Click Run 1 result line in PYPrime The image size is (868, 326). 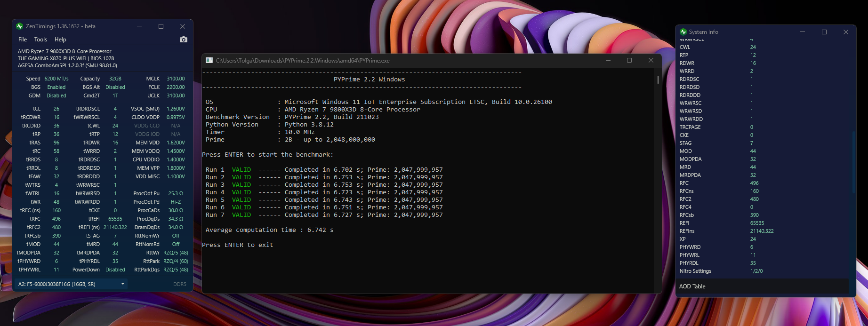pos(324,169)
